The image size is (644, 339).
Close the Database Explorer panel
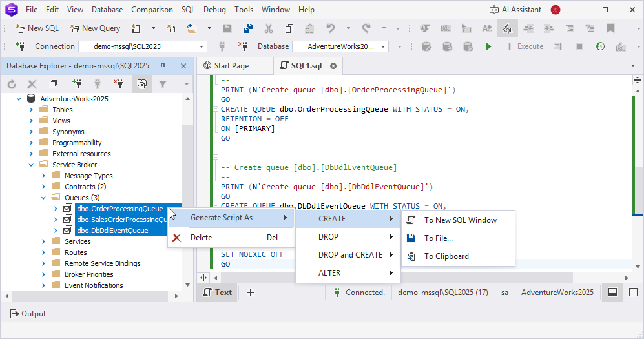click(183, 66)
